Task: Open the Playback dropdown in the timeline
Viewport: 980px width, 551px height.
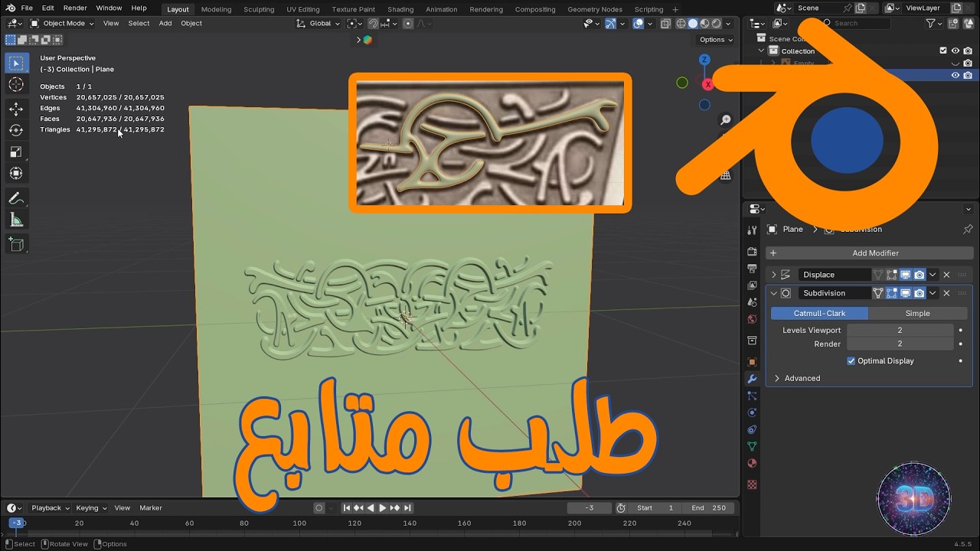Action: click(x=51, y=507)
